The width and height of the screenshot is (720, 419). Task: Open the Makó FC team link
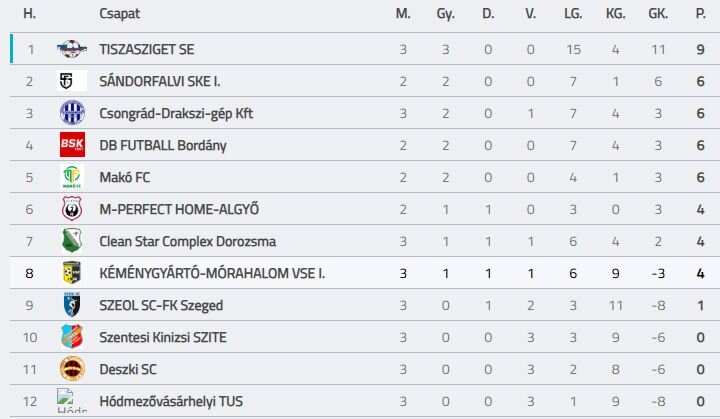pos(124,177)
